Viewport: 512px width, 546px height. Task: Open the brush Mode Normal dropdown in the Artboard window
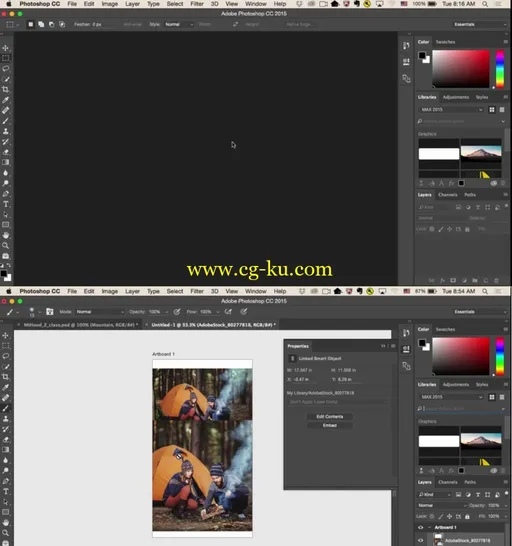(100, 312)
